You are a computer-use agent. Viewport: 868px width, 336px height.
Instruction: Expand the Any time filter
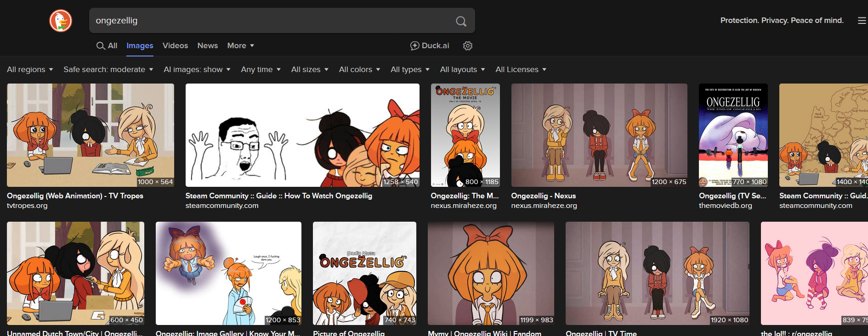pyautogui.click(x=261, y=69)
